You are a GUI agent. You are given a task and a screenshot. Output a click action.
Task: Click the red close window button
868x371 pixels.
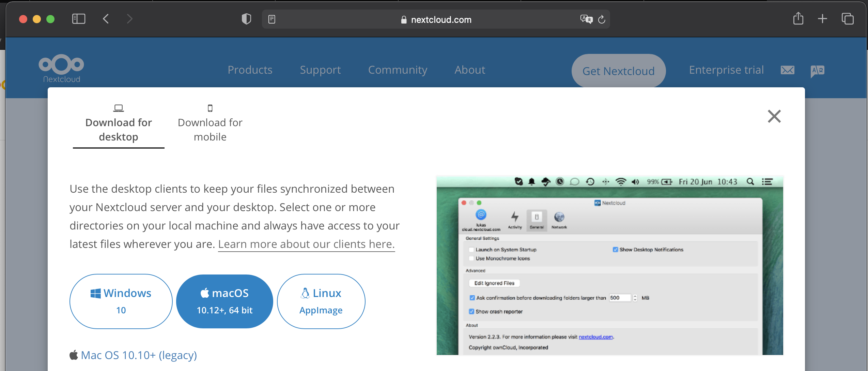[x=23, y=19]
